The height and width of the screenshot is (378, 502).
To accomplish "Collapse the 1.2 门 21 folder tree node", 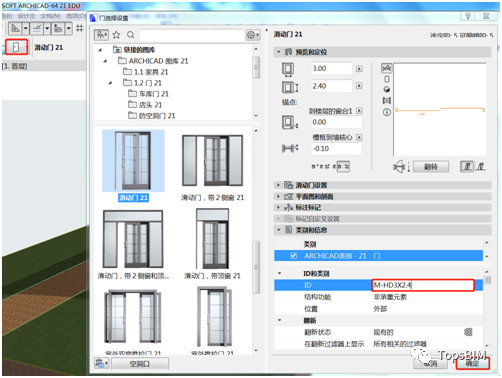I will click(110, 83).
